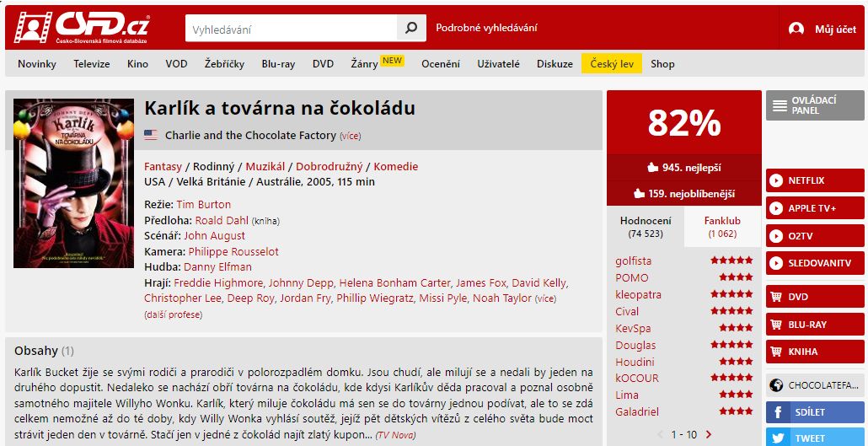Open Podrobné vyhledávání

click(486, 28)
